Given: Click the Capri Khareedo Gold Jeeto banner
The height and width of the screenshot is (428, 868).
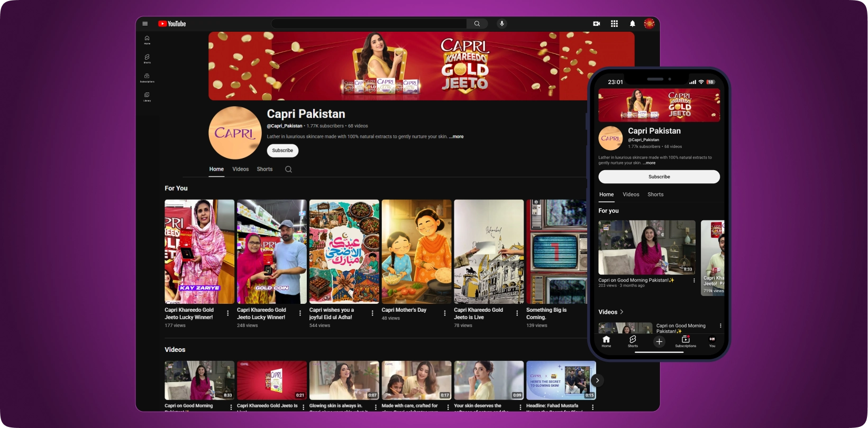Looking at the screenshot, I should (422, 66).
